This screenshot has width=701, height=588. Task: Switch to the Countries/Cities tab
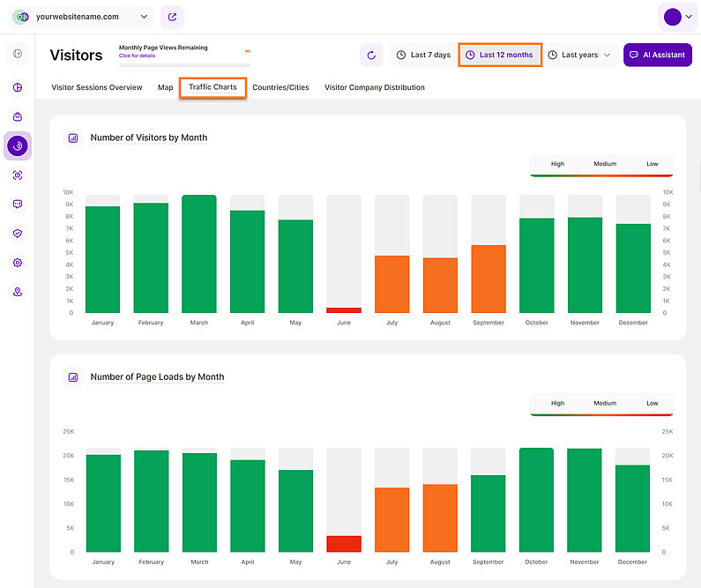[x=280, y=87]
